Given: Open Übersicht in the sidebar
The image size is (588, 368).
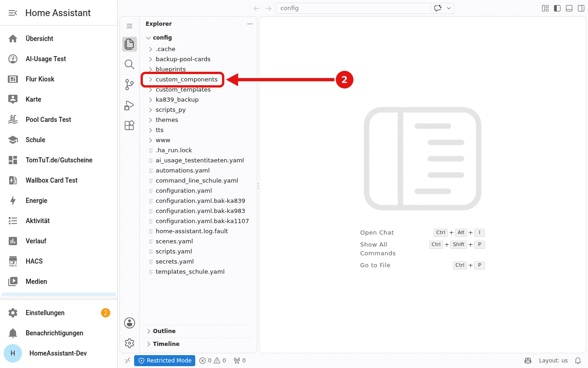Looking at the screenshot, I should (59, 39).
